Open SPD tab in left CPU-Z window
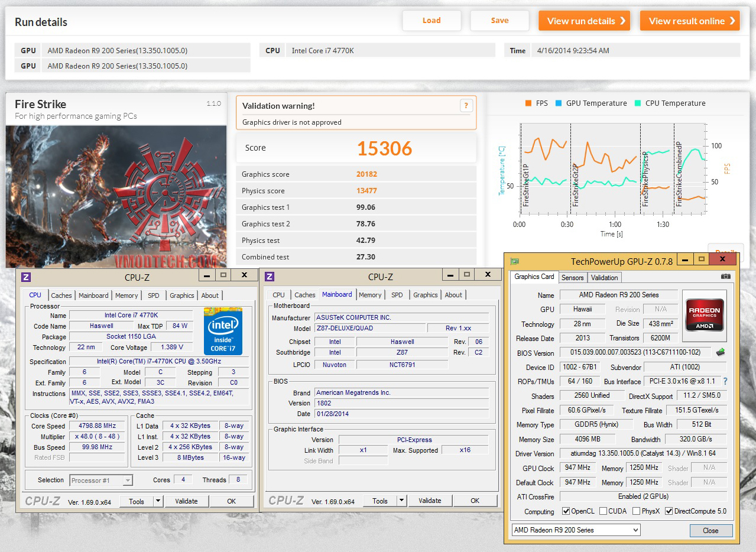This screenshot has width=756, height=552. [x=154, y=296]
